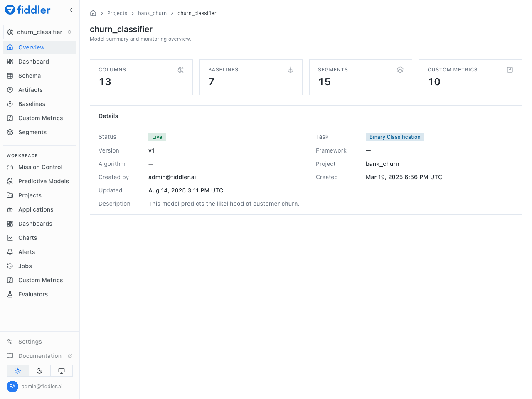Click the workspace Custom Metrics icon below Jobs

[x=10, y=280]
